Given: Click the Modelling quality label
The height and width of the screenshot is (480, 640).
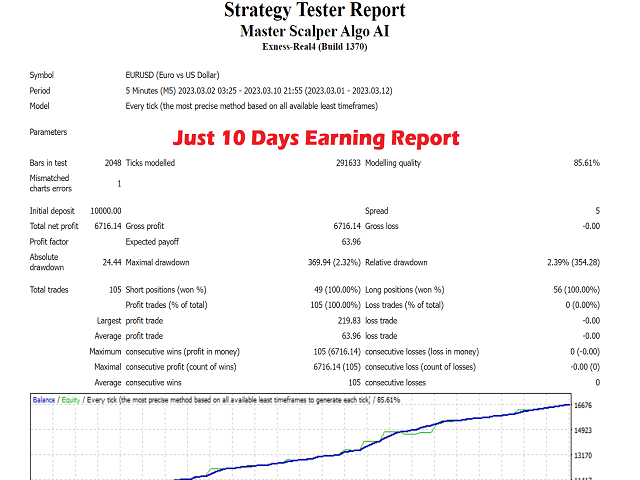Looking at the screenshot, I should [x=393, y=163].
